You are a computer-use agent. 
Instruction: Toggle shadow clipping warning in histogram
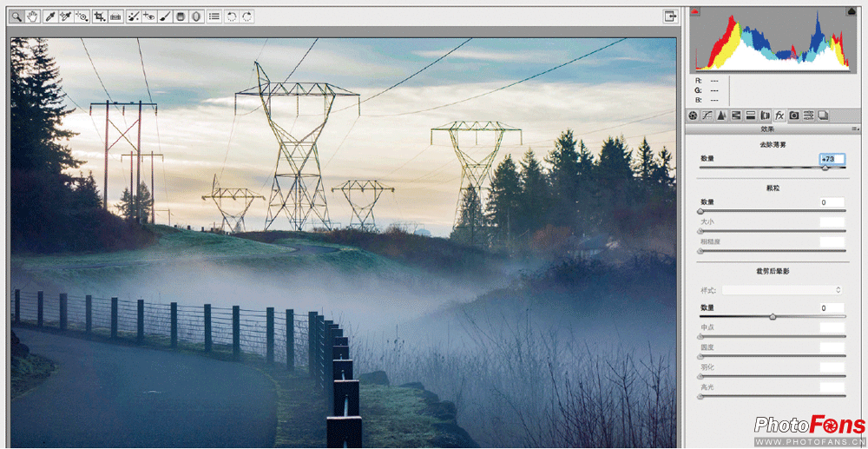pyautogui.click(x=695, y=11)
